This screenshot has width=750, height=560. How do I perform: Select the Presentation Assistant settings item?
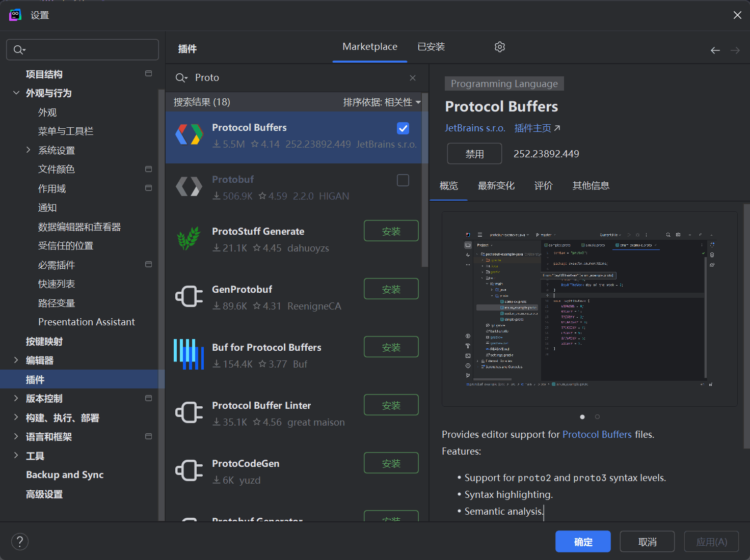point(87,322)
